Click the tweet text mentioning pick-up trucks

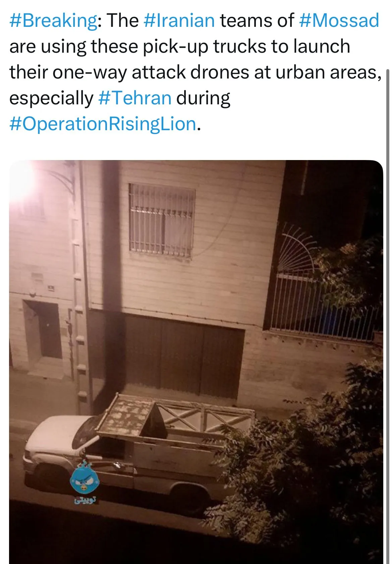(180, 46)
